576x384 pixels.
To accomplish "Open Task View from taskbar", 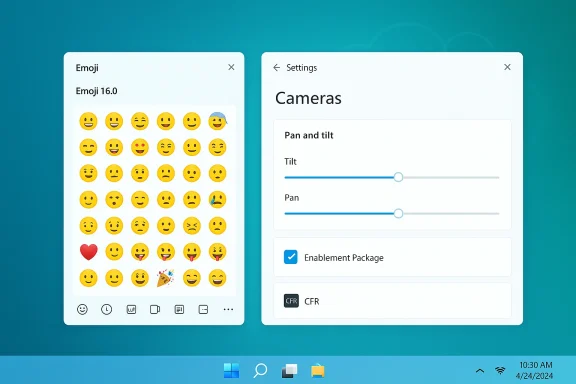I will [x=289, y=370].
